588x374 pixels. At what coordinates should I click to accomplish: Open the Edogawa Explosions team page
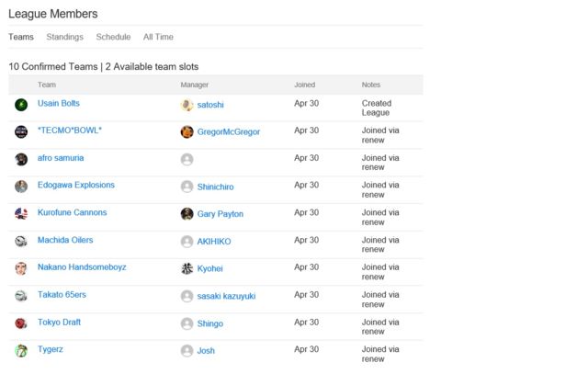coord(76,185)
